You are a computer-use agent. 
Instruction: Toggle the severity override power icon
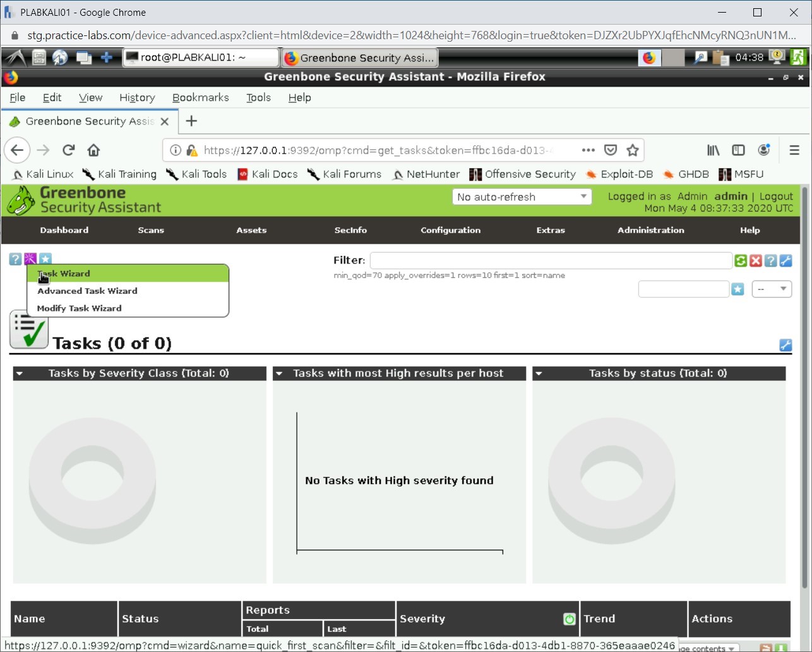point(569,619)
